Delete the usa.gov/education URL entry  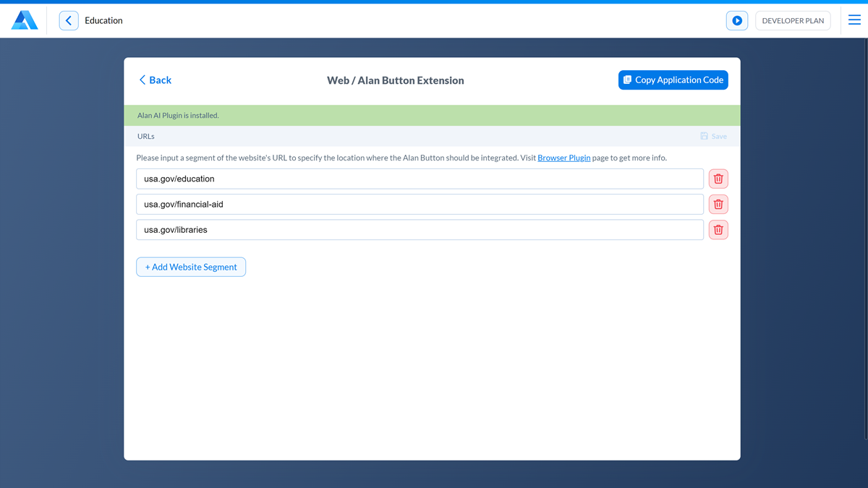(718, 179)
